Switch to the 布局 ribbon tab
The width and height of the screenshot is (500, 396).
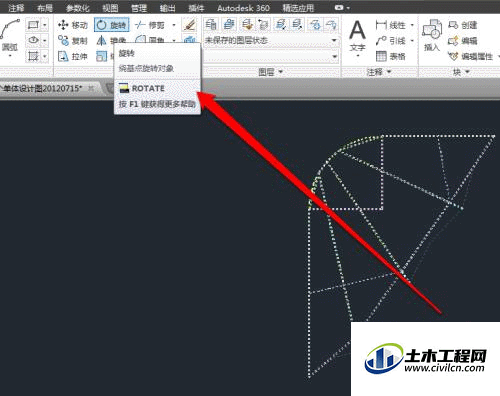click(x=45, y=8)
